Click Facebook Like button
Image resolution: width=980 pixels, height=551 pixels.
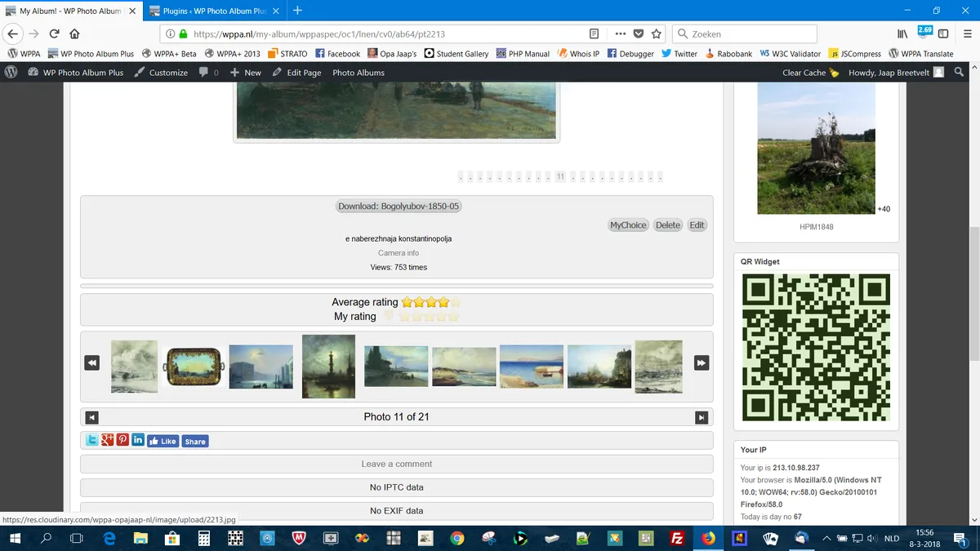pos(163,441)
